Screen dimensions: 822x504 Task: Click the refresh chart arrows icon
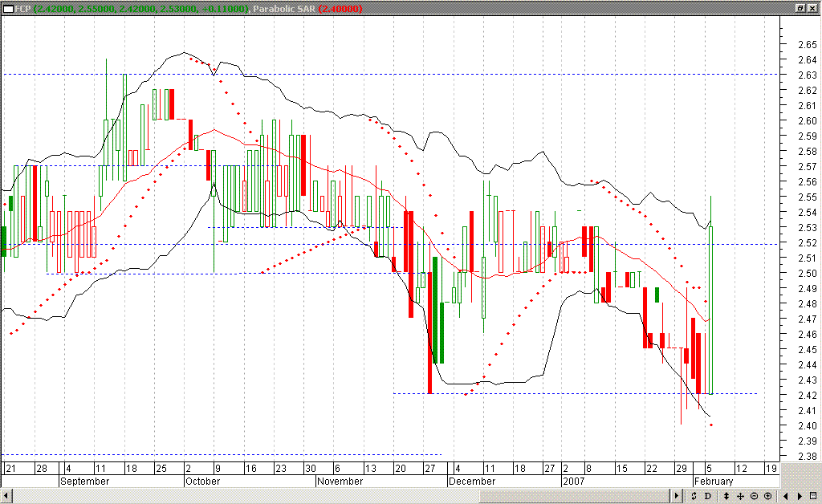click(x=694, y=496)
